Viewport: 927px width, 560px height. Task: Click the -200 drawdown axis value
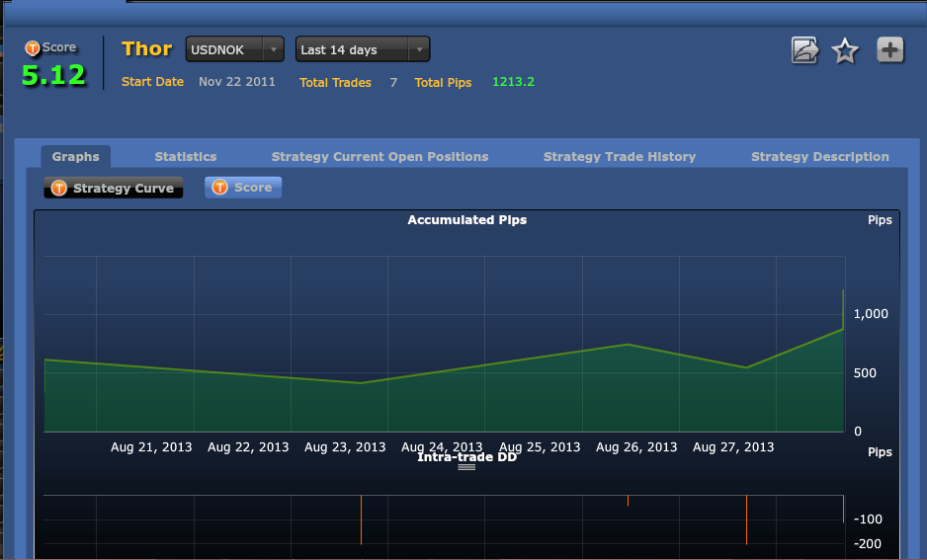pyautogui.click(x=868, y=543)
